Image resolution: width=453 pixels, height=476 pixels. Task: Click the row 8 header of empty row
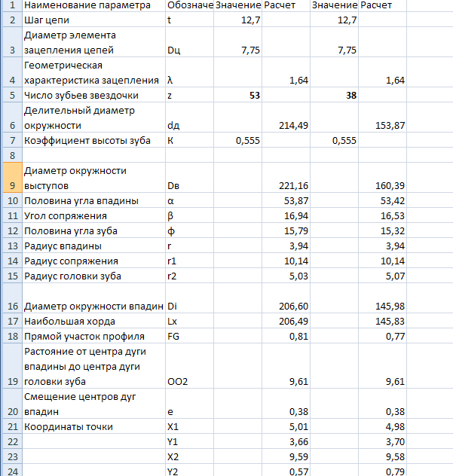coord(11,155)
